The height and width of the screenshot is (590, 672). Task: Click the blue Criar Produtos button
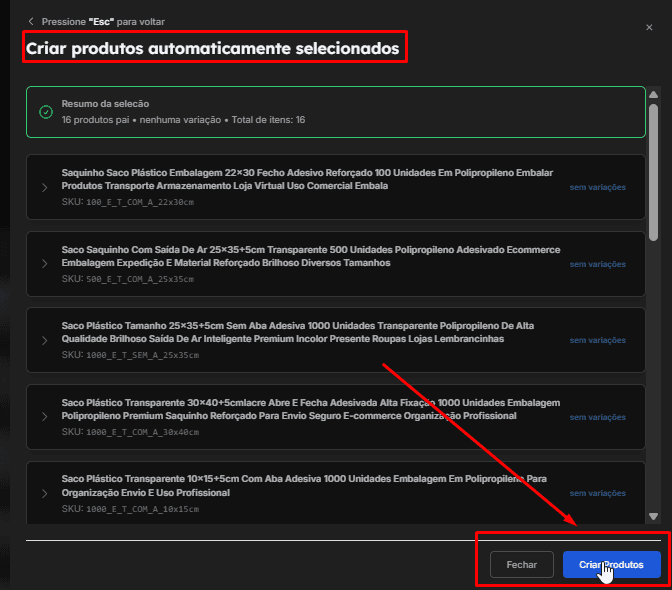coord(611,565)
